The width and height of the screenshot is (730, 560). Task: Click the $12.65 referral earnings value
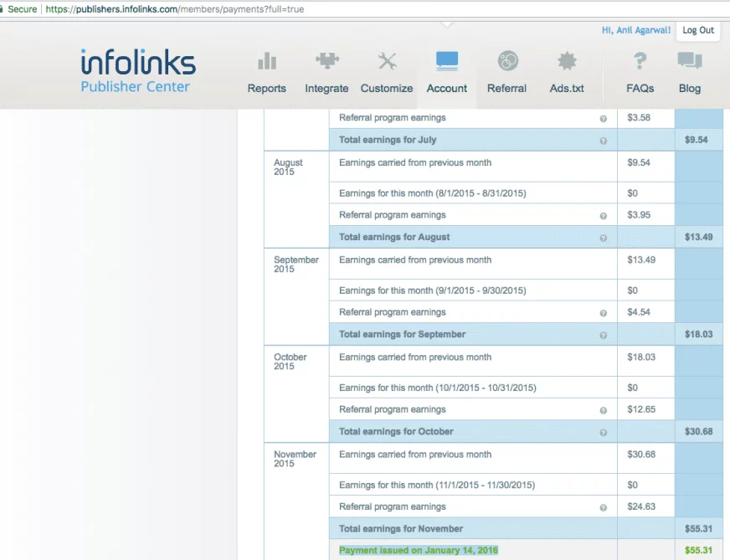[641, 409]
